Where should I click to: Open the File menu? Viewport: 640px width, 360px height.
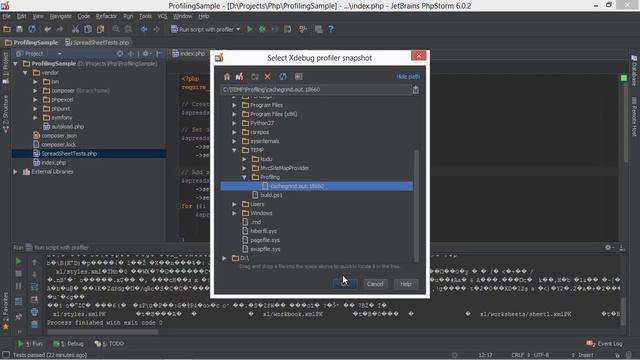pos(7,16)
